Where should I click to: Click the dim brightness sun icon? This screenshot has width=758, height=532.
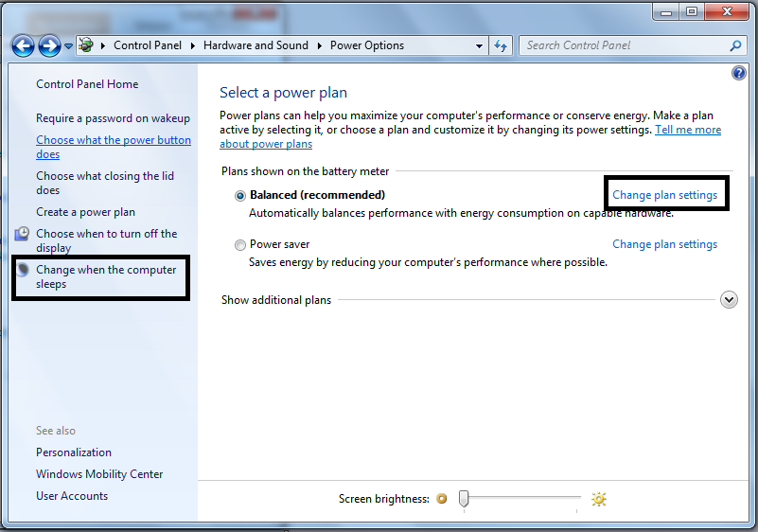(441, 498)
